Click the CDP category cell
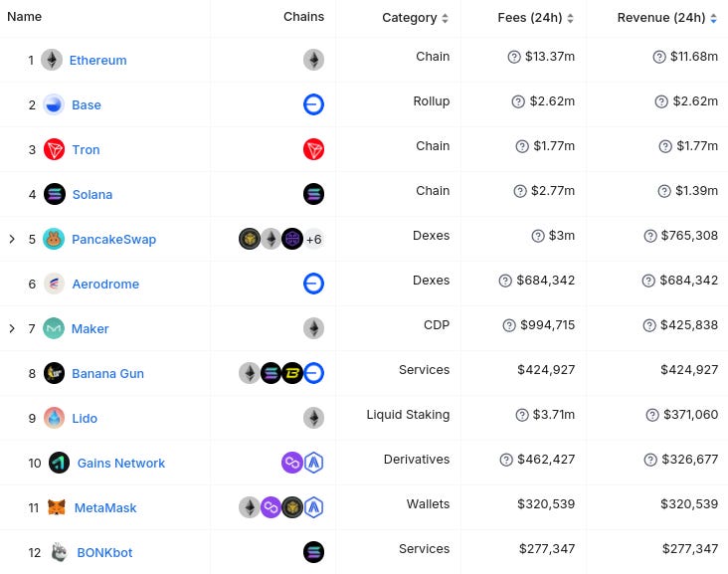728x574 pixels. (437, 325)
